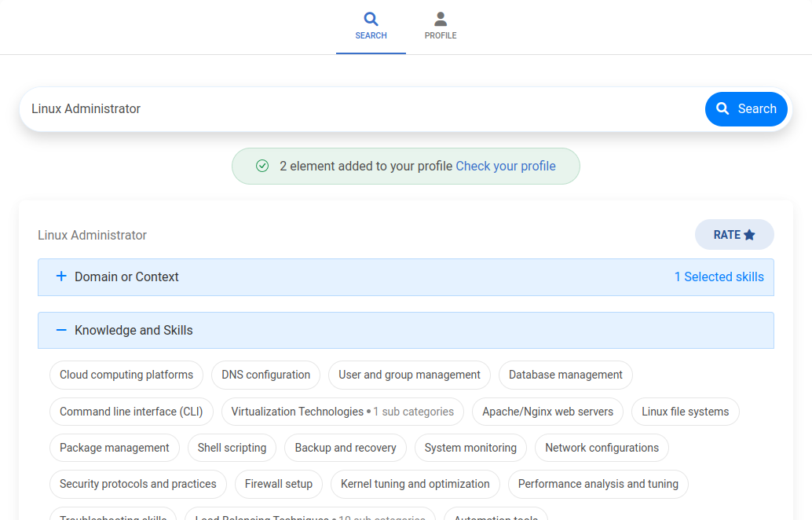Viewport: 812px width, 520px height.
Task: Select the Linux file systems chip
Action: click(685, 412)
